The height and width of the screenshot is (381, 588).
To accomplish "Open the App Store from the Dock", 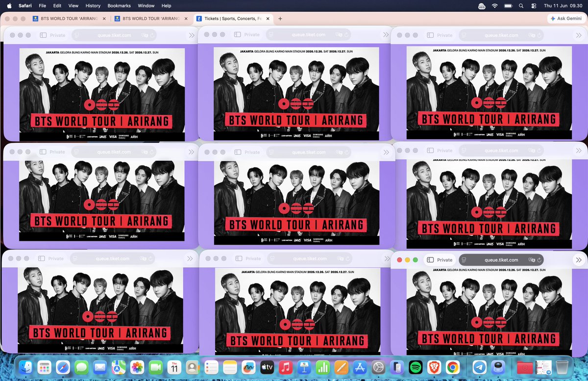I will pyautogui.click(x=359, y=367).
